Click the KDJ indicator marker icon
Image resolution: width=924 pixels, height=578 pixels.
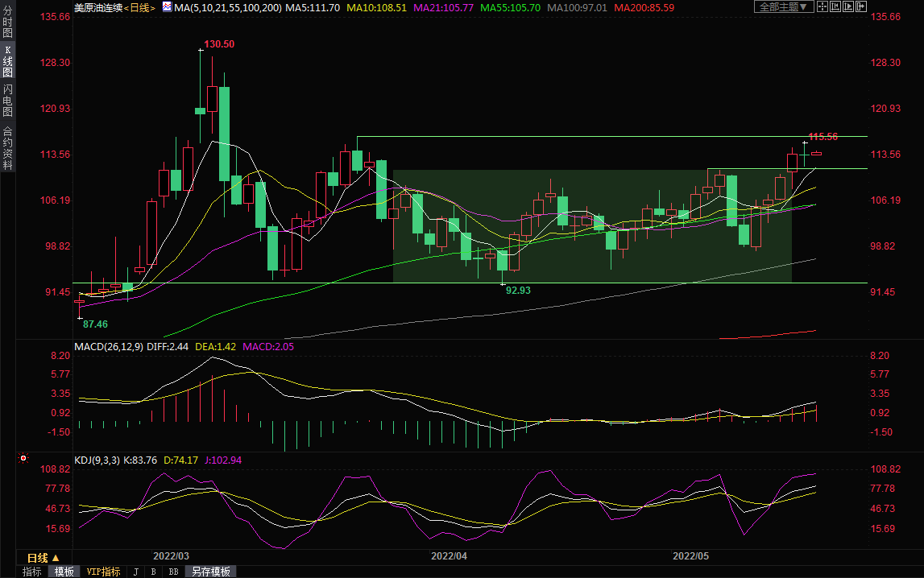point(23,460)
